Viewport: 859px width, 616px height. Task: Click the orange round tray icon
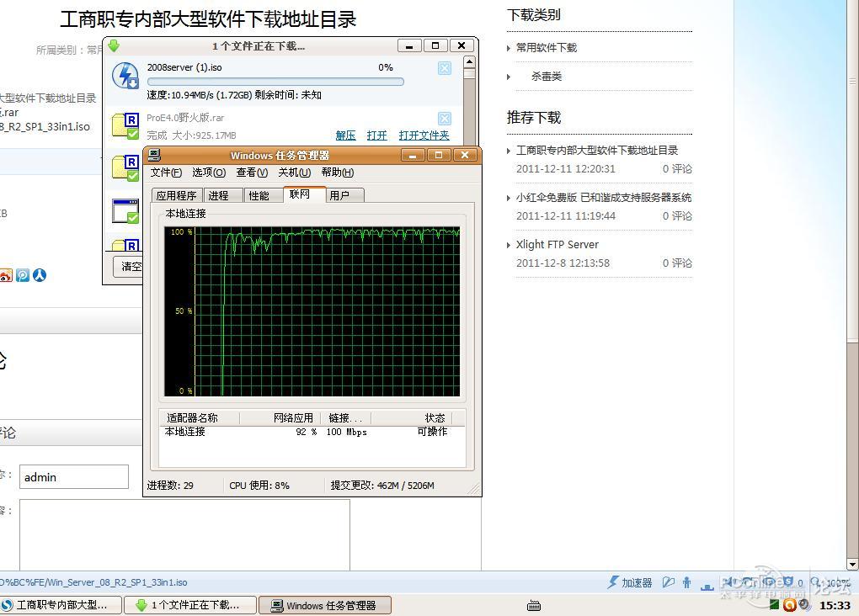tap(789, 604)
